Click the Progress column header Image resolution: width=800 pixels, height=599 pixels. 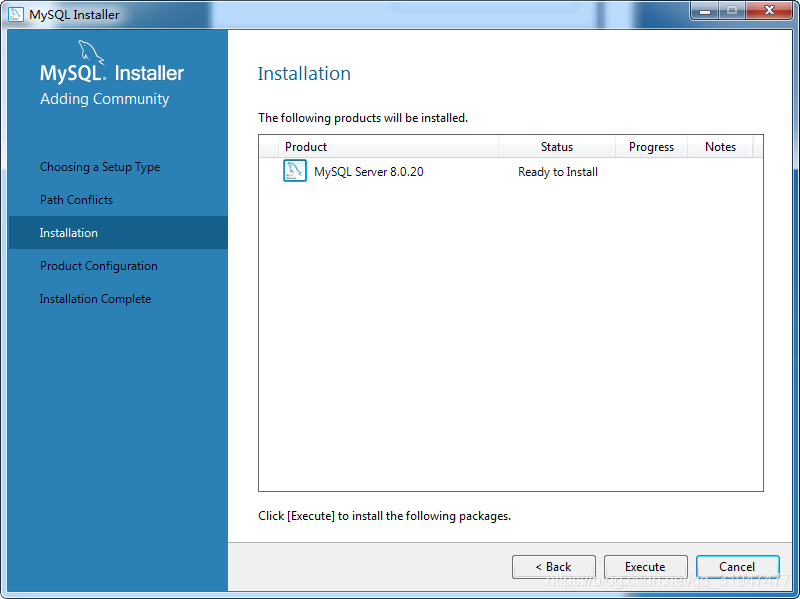tap(651, 147)
